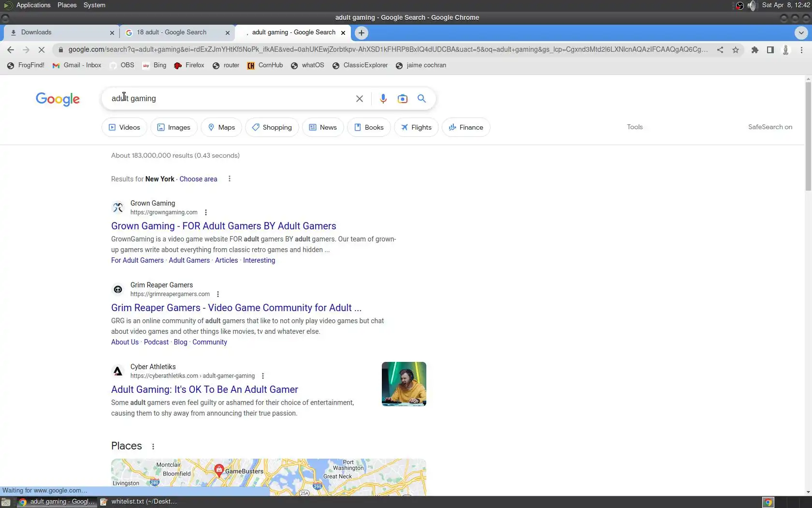The image size is (812, 508).
Task: Click the clock showing Sat Apr 8
Action: tap(786, 5)
